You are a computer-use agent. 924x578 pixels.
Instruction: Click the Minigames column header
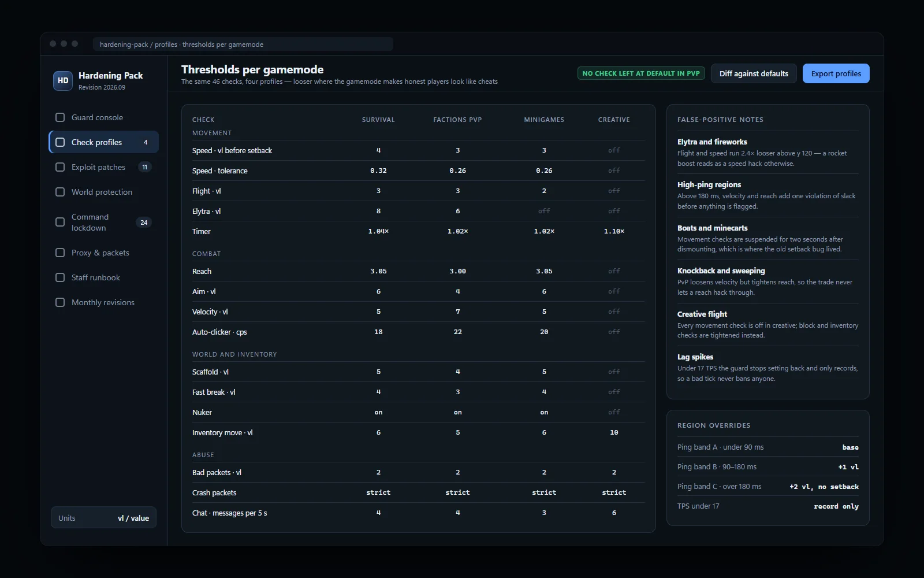(x=544, y=120)
